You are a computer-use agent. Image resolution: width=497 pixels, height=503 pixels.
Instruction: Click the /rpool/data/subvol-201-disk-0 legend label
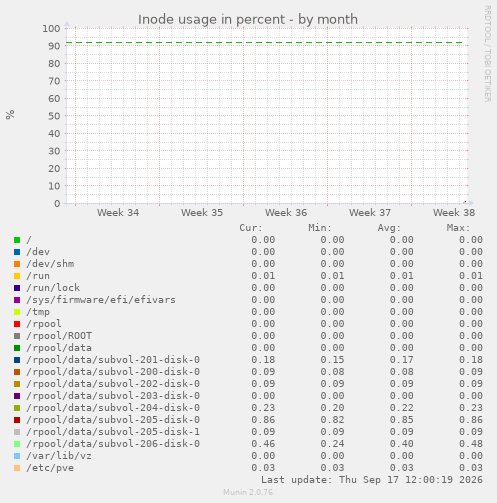(113, 360)
